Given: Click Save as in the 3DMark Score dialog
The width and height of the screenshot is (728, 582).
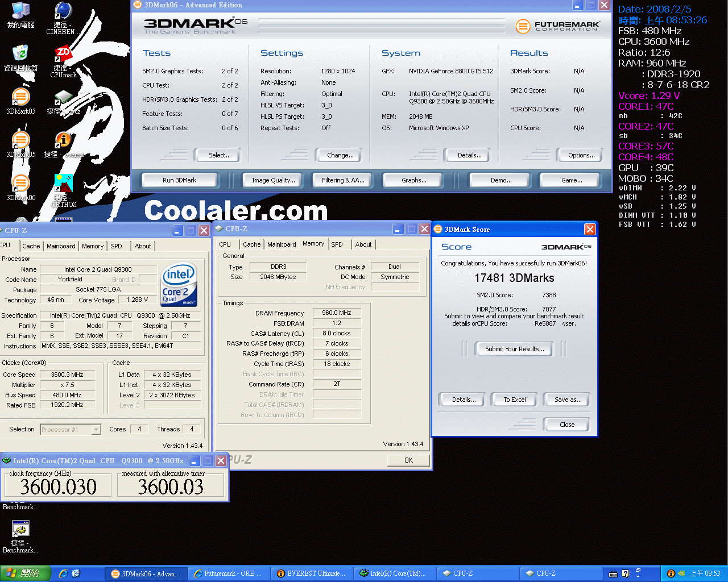Looking at the screenshot, I should pyautogui.click(x=568, y=400).
